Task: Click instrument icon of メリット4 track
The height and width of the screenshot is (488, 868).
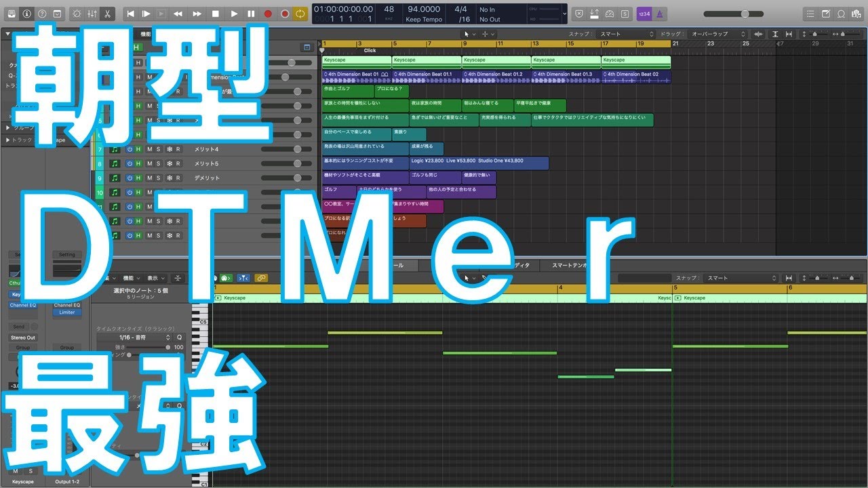Action: pyautogui.click(x=115, y=149)
